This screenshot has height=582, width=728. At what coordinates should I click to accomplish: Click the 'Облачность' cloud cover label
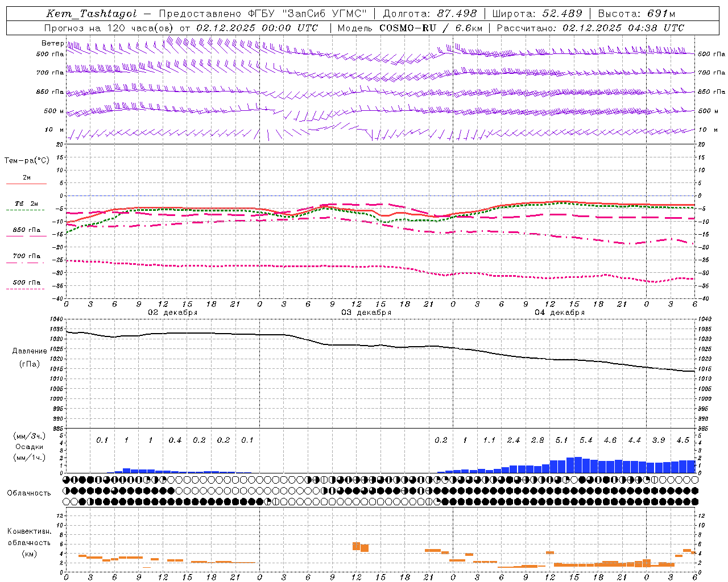point(29,493)
